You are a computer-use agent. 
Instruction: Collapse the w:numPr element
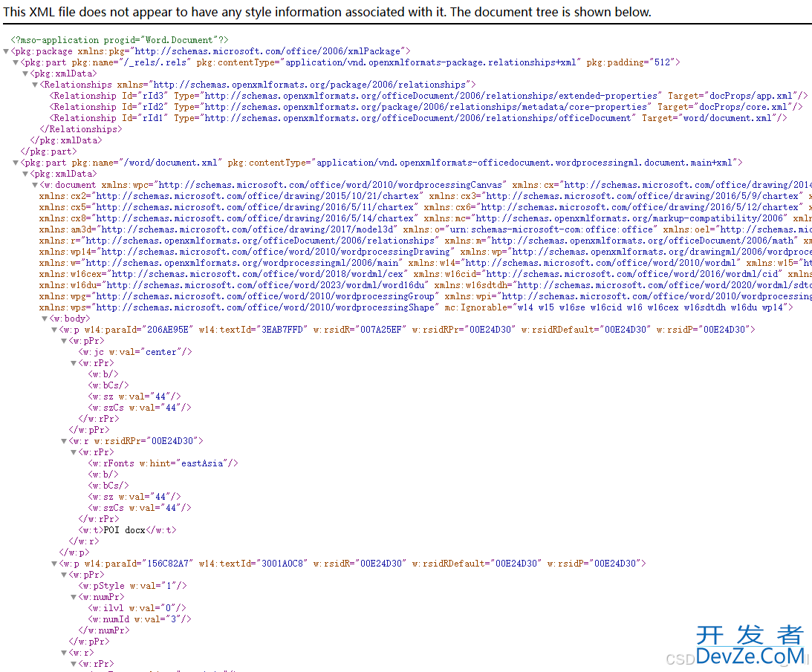coord(74,597)
